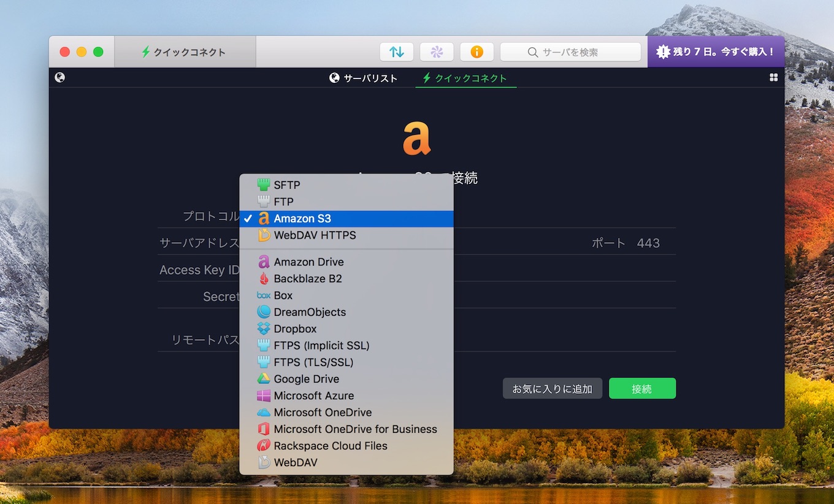Select the Dropbox protocol icon
Screen dimensions: 834x504
pos(264,329)
